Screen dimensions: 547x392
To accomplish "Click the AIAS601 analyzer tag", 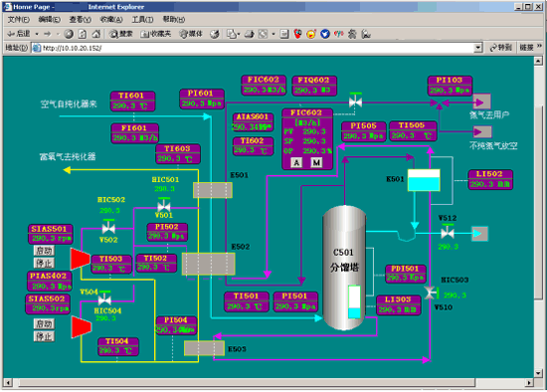I will [x=253, y=121].
